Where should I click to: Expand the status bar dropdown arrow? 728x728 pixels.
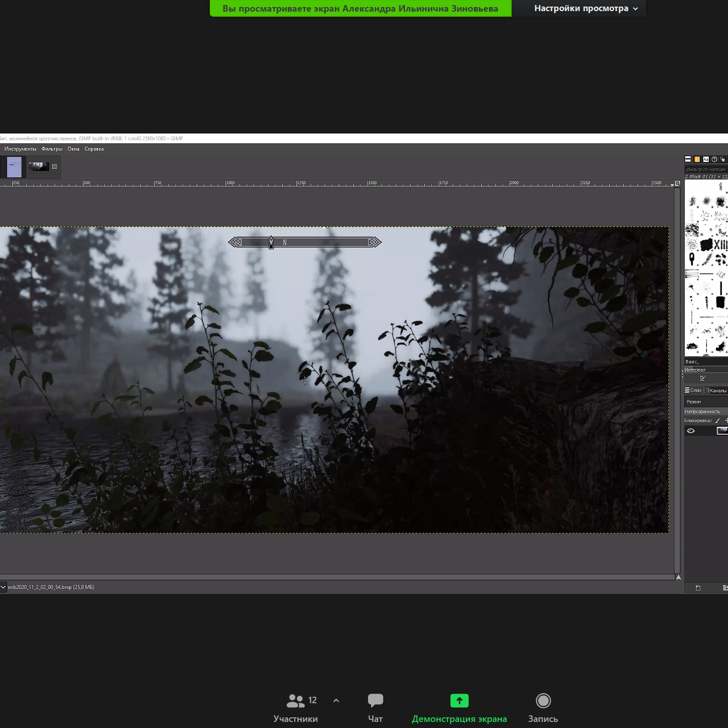3,587
